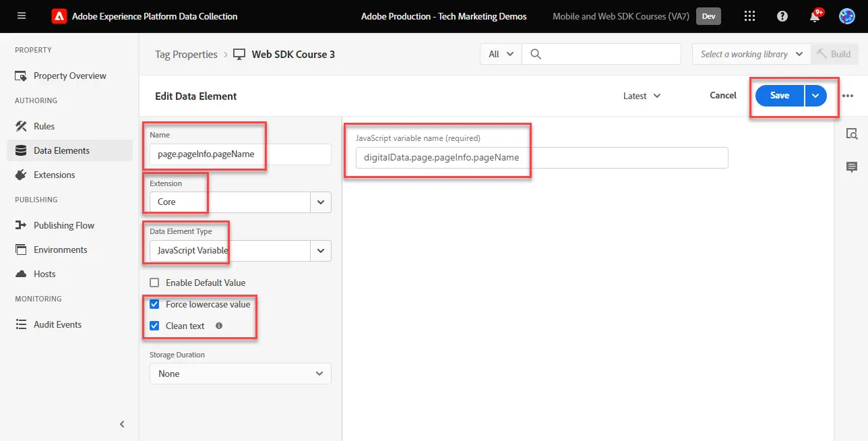
Task: Open Publishing Flow
Action: click(x=64, y=225)
